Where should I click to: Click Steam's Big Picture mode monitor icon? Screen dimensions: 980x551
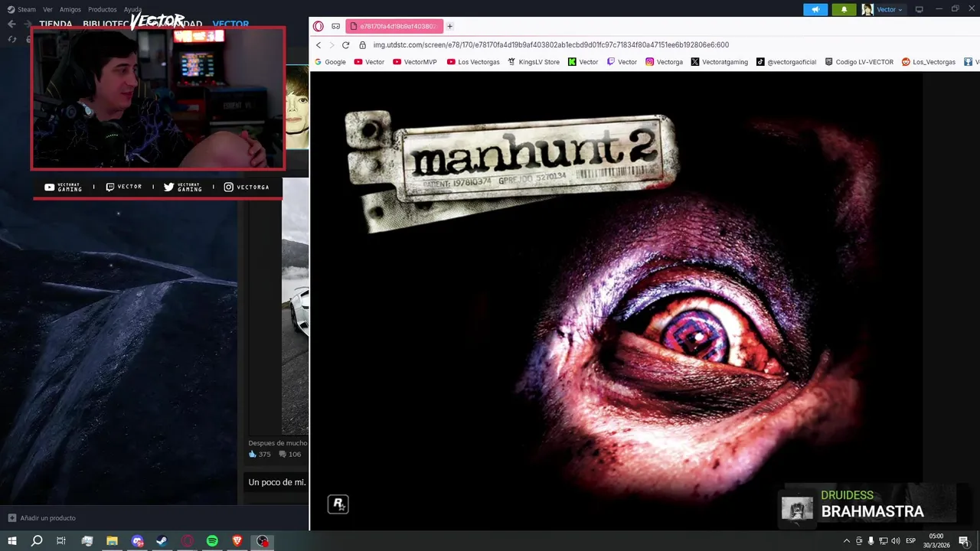click(919, 9)
